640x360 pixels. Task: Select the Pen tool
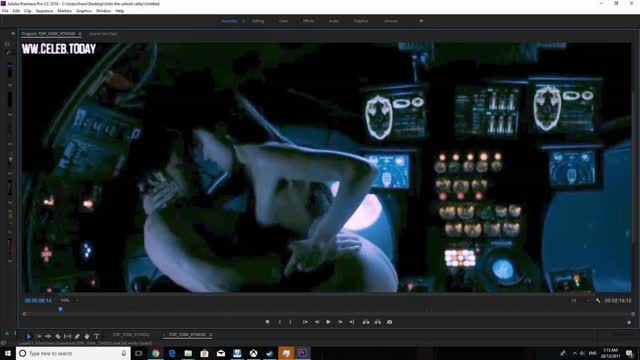click(x=77, y=336)
